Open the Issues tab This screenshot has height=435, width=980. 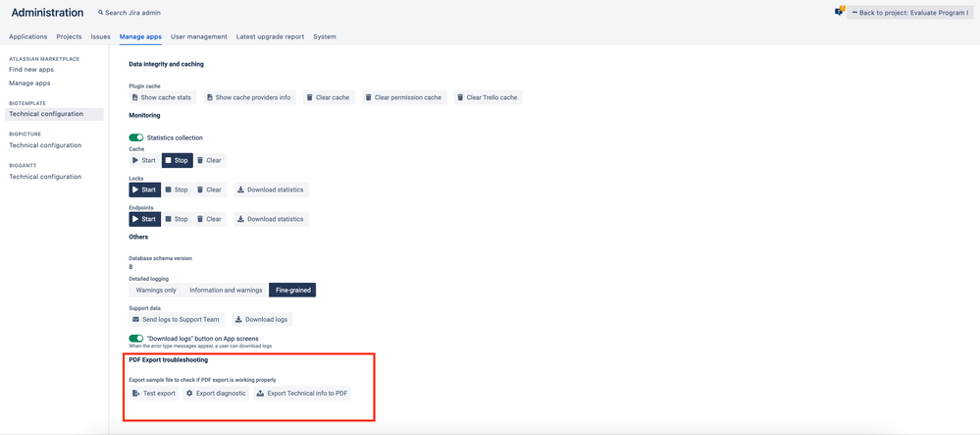click(x=101, y=37)
